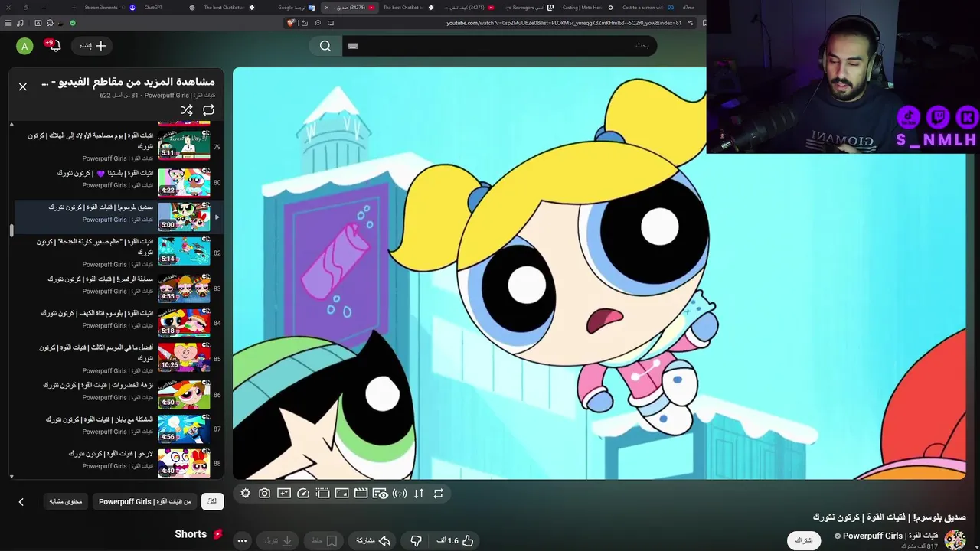The image size is (980, 551).
Task: Click the audio boost waves icon
Action: pyautogui.click(x=400, y=494)
